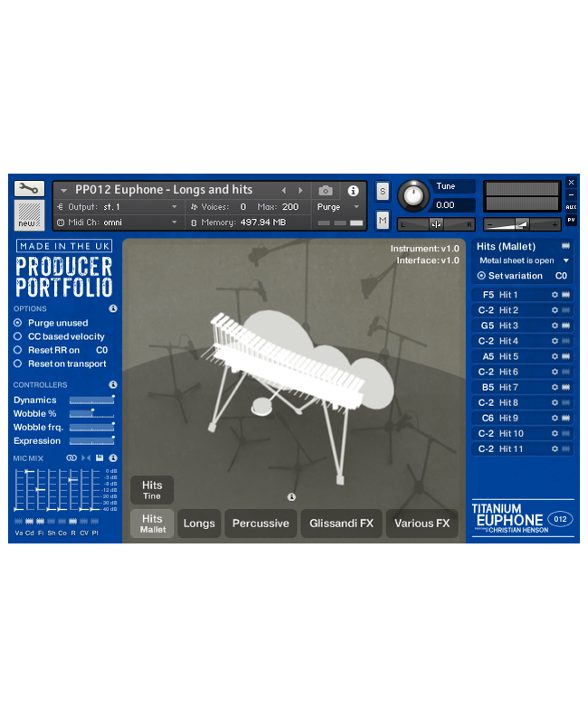The height and width of the screenshot is (718, 588).
Task: Click the Options section info icon
Action: click(113, 308)
